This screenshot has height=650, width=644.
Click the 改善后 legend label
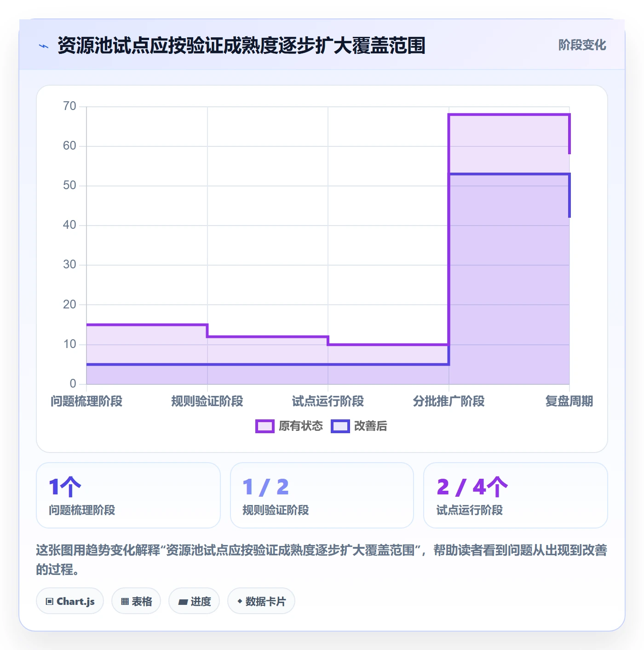371,426
